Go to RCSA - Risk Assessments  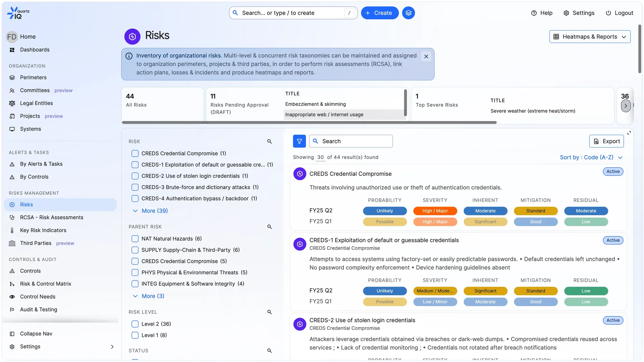coord(52,218)
